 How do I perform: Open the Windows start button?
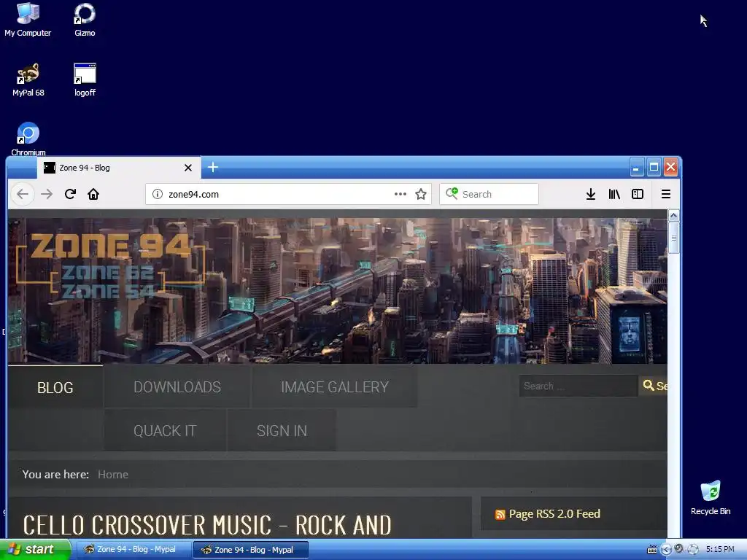click(35, 549)
